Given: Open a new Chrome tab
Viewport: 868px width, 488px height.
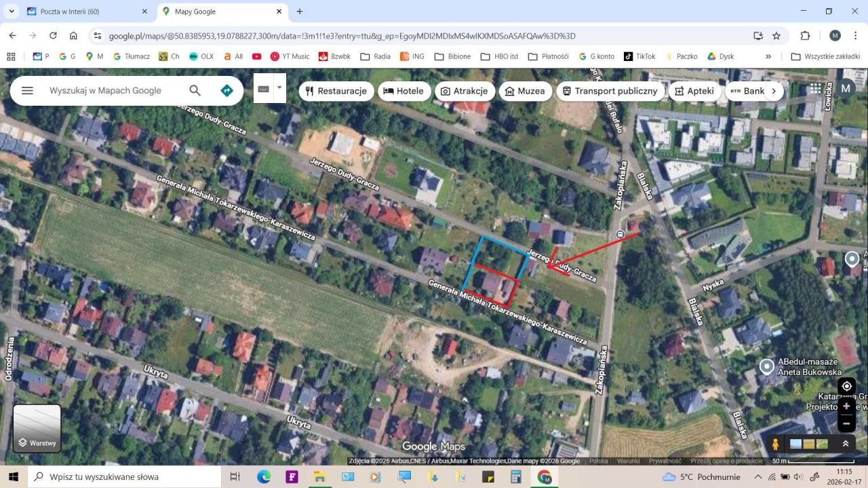Looking at the screenshot, I should coord(300,12).
